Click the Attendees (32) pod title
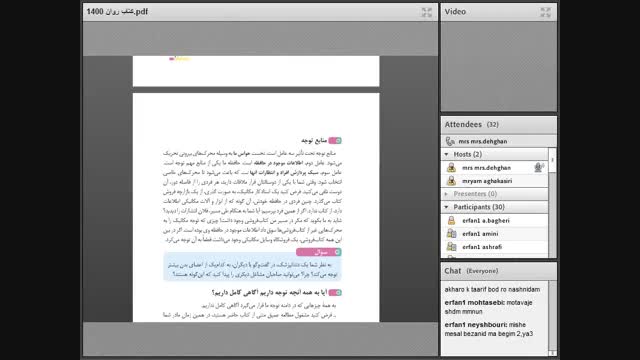The width and height of the screenshot is (640, 360). click(x=471, y=124)
